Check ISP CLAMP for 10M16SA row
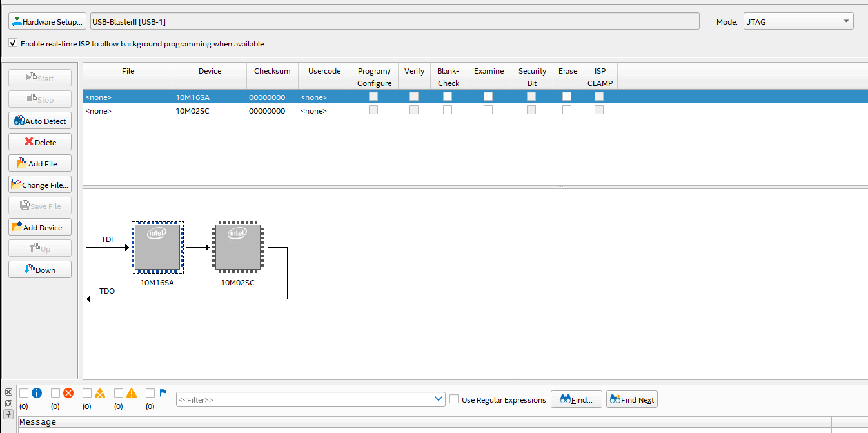The width and height of the screenshot is (868, 433). coord(599,96)
